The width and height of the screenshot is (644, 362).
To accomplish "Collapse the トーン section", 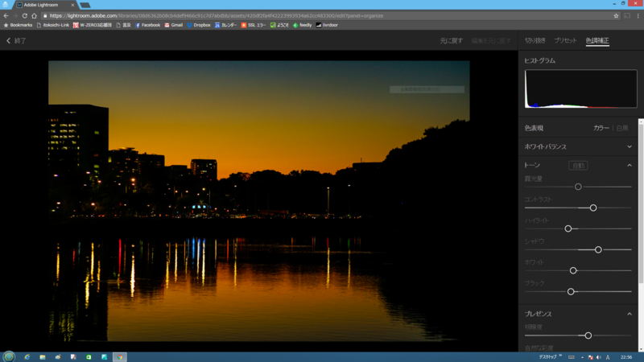I will point(630,165).
